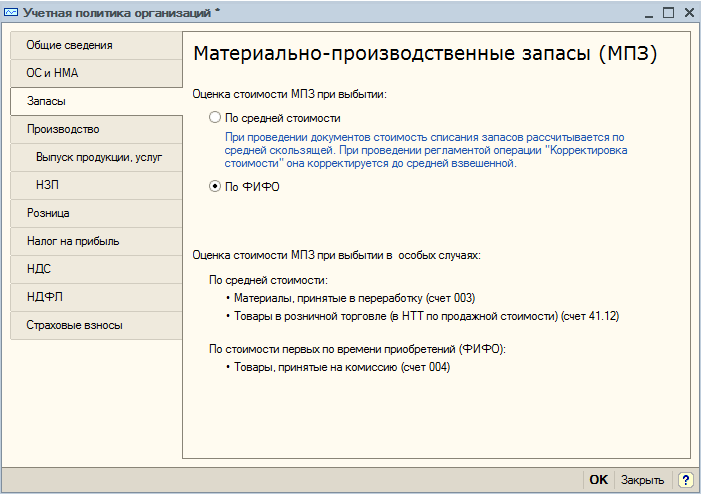
Task: Maximize the Учетная политика window
Action: click(668, 13)
